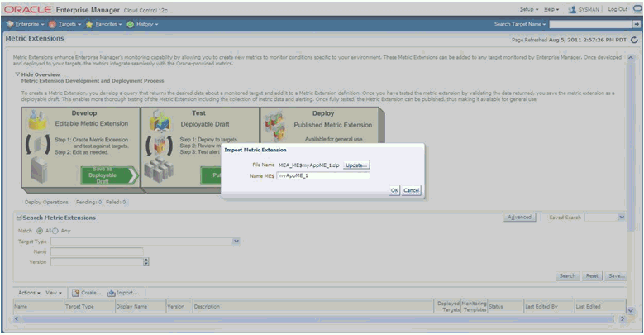Focus the Name ME$ input field
This screenshot has width=644, height=335.
click(x=323, y=175)
